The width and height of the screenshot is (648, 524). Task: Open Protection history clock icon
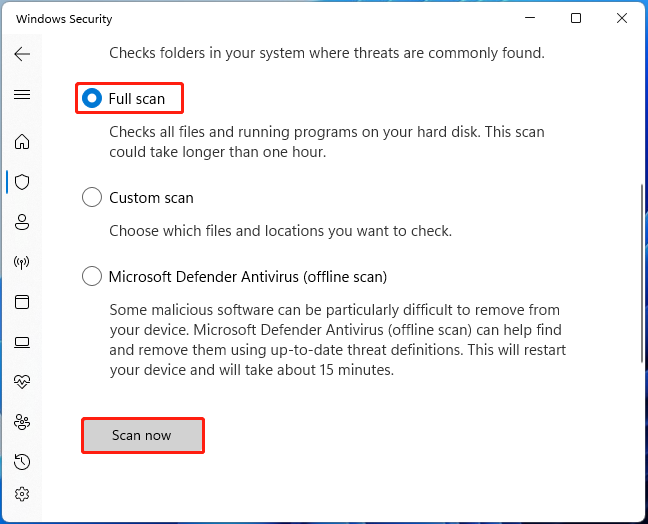point(22,462)
